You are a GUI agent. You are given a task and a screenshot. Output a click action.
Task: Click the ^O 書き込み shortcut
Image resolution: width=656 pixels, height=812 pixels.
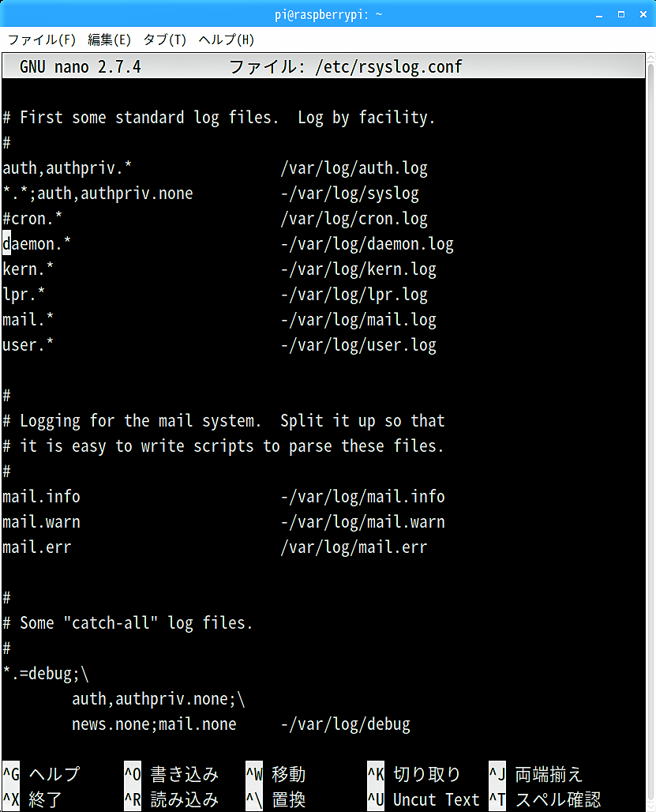click(171, 774)
